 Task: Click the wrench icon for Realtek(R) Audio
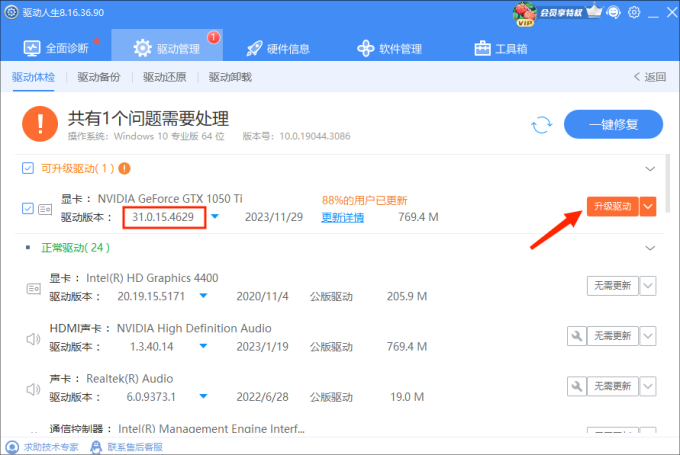pos(575,385)
